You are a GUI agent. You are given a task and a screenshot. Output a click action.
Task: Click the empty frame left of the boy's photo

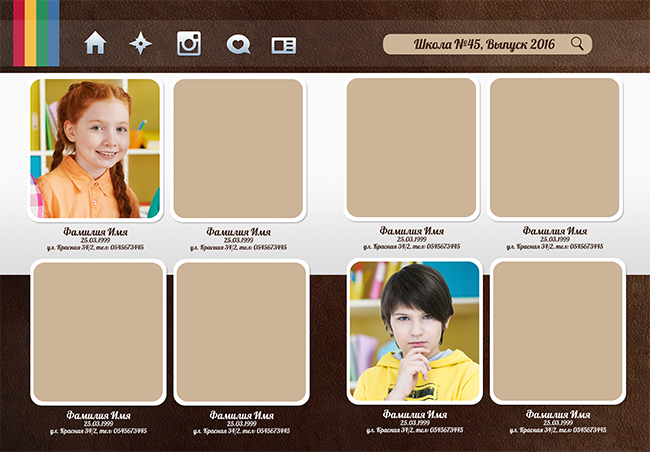pyautogui.click(x=241, y=332)
